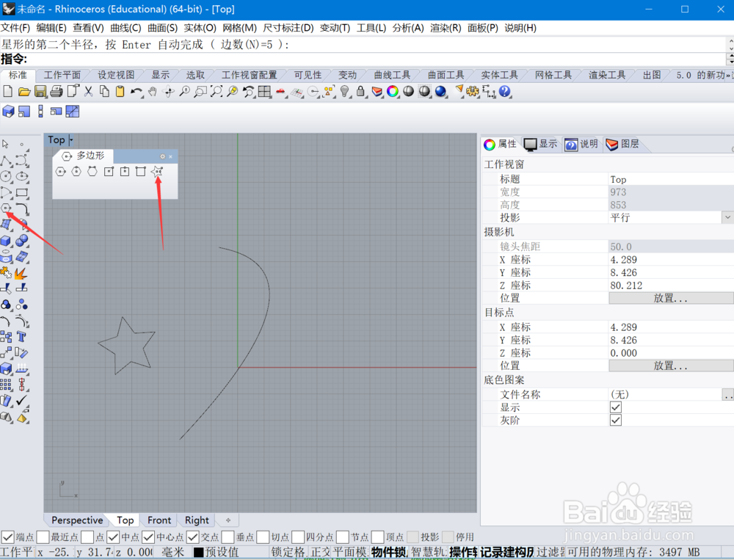Save the model with the floppy disk icon
Screen dimensions: 734x560
pyautogui.click(x=40, y=91)
